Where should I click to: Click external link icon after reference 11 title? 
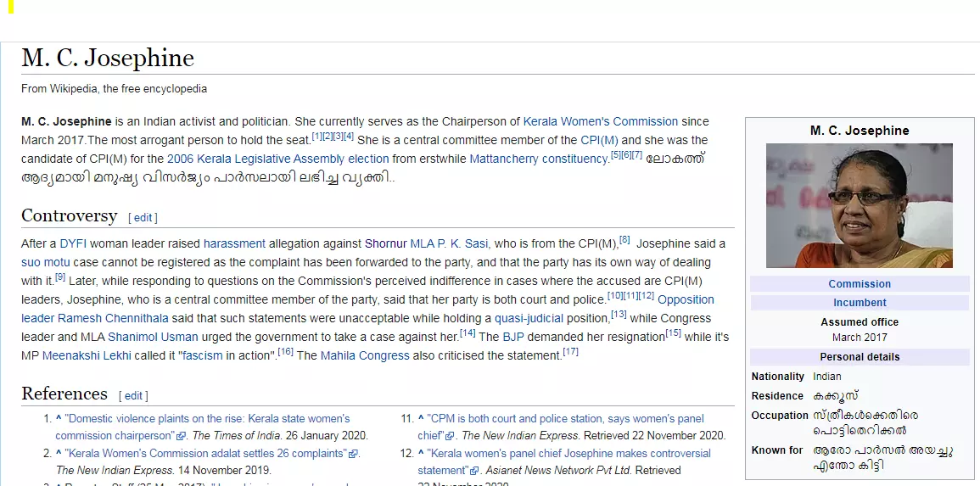(451, 437)
